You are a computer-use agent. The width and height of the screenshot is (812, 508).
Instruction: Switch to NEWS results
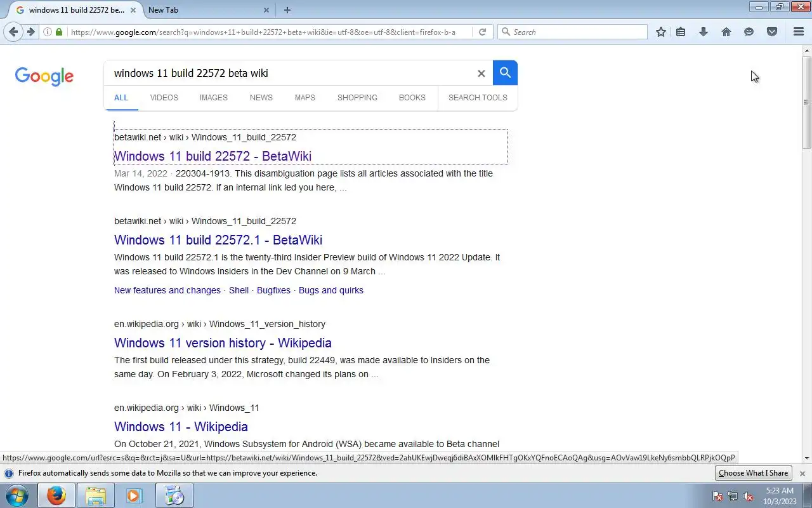point(261,98)
